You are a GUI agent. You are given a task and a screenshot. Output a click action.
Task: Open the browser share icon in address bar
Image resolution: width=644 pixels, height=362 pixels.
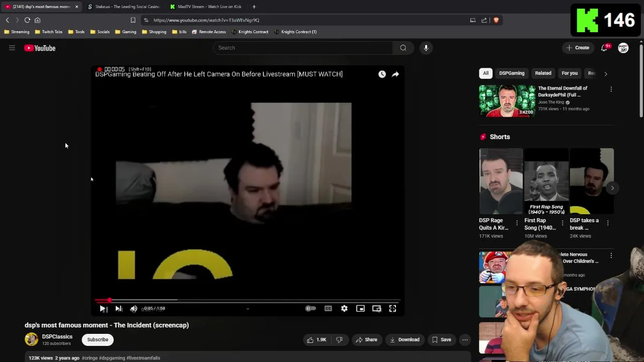(484, 20)
